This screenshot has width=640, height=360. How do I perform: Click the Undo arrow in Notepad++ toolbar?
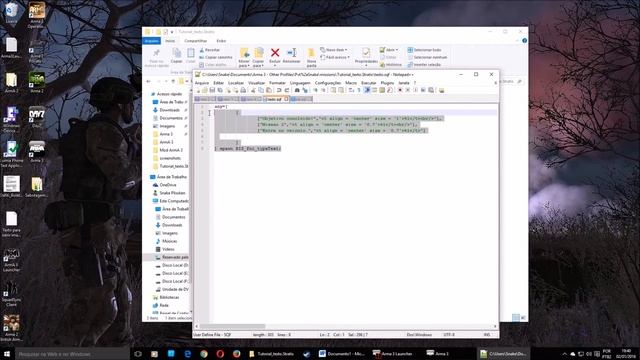(x=278, y=90)
